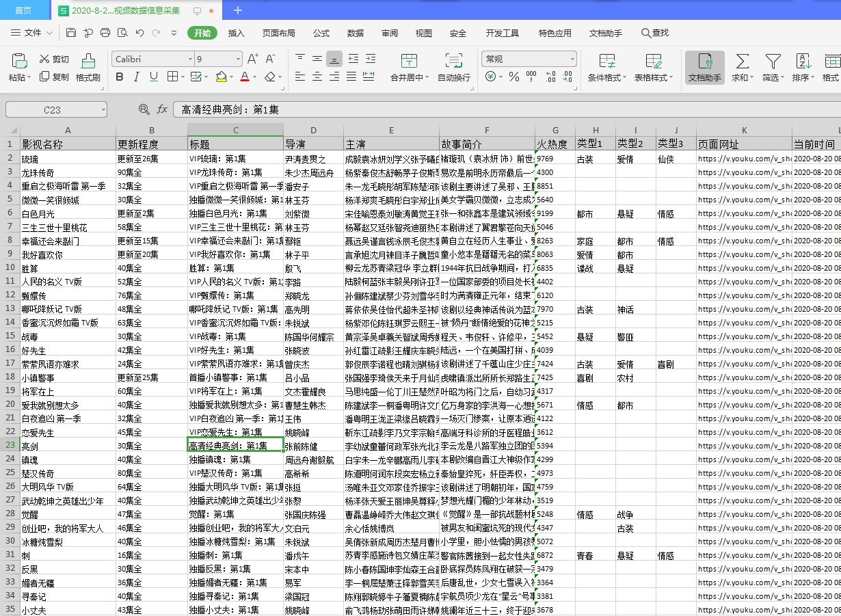
Task: Click the red font color A
Action: click(x=245, y=77)
